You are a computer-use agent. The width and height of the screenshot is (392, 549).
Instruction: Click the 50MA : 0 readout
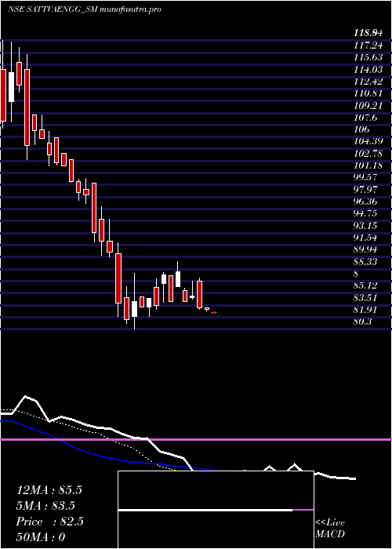(x=41, y=537)
